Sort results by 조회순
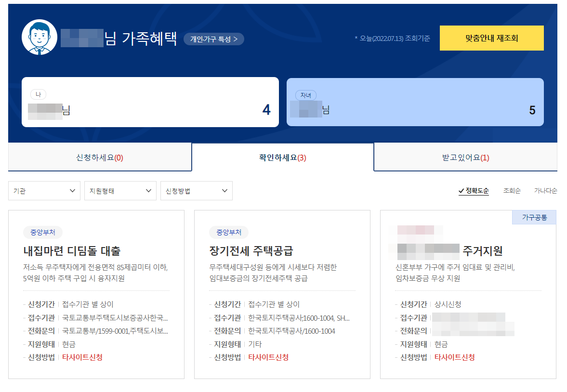 pyautogui.click(x=512, y=191)
